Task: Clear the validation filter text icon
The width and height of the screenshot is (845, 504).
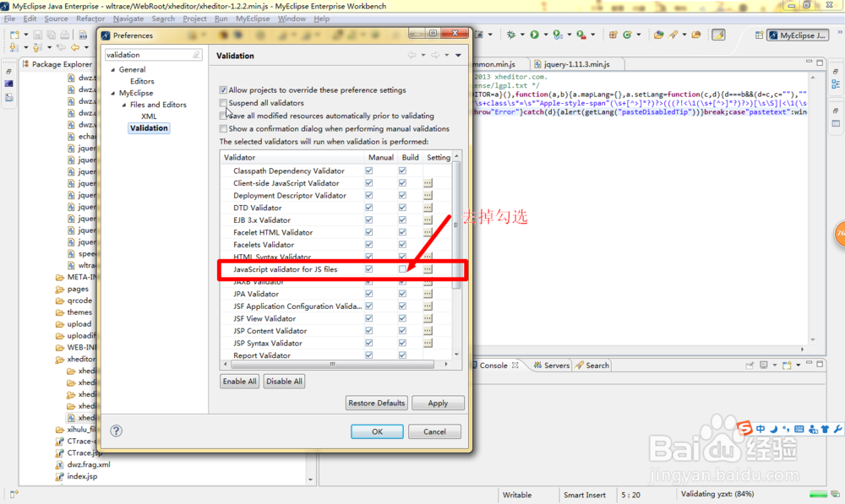Action: [197, 55]
